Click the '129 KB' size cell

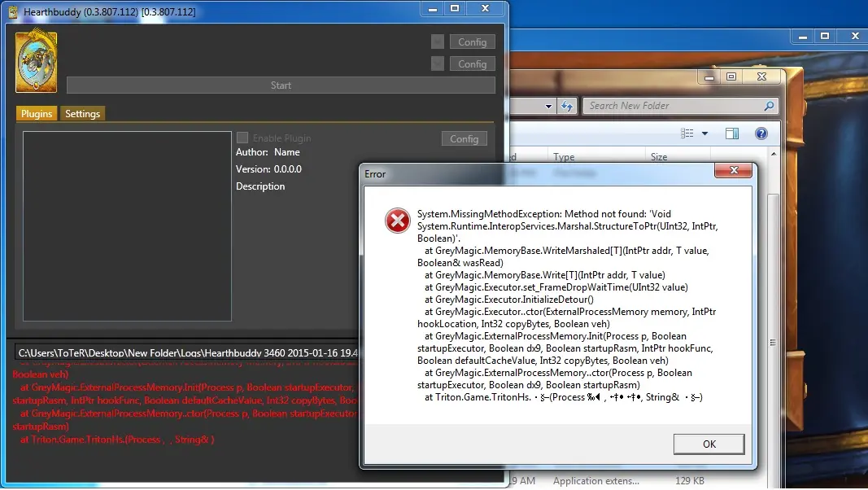coord(689,480)
